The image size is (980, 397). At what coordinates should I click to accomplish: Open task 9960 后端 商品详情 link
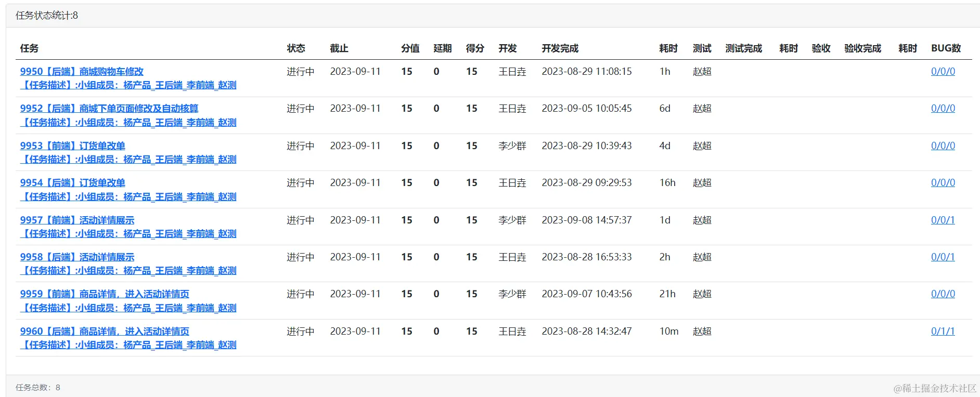tap(105, 332)
